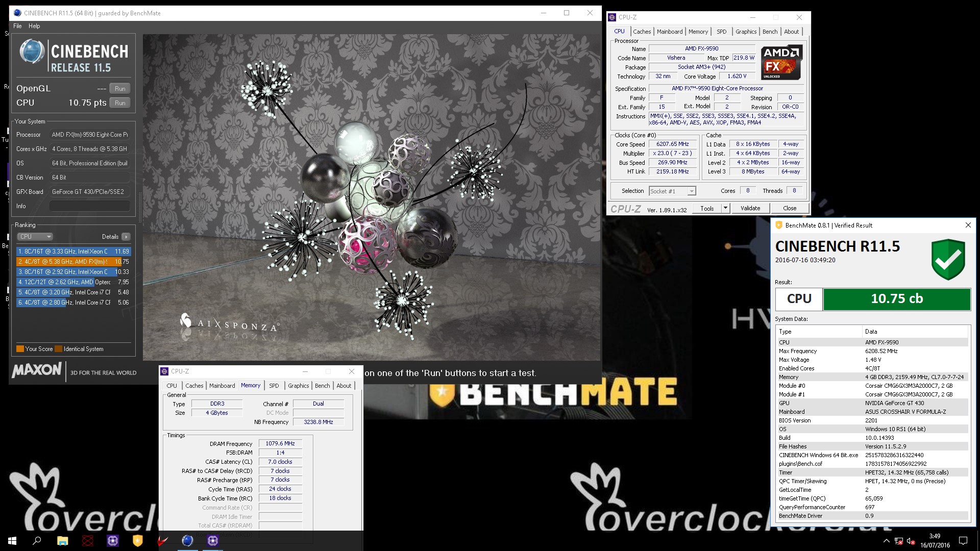Open File Explorer from taskbar
The image size is (980, 551).
62,541
